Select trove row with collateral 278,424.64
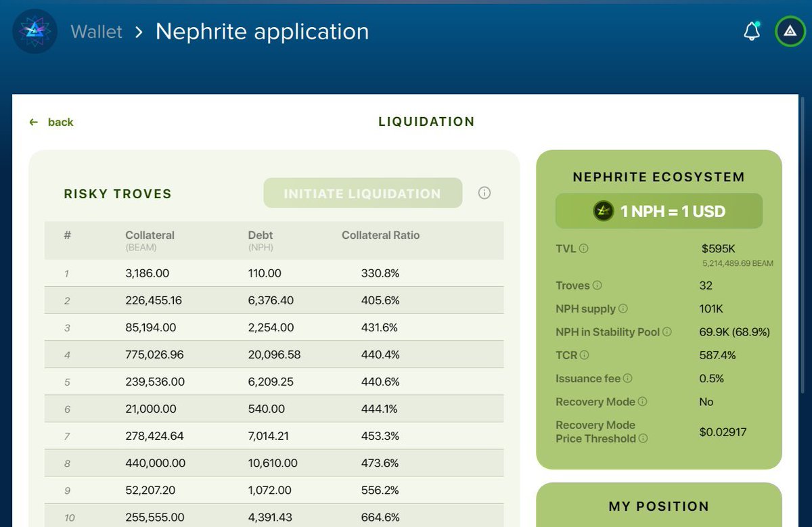The width and height of the screenshot is (812, 527). pyautogui.click(x=274, y=436)
